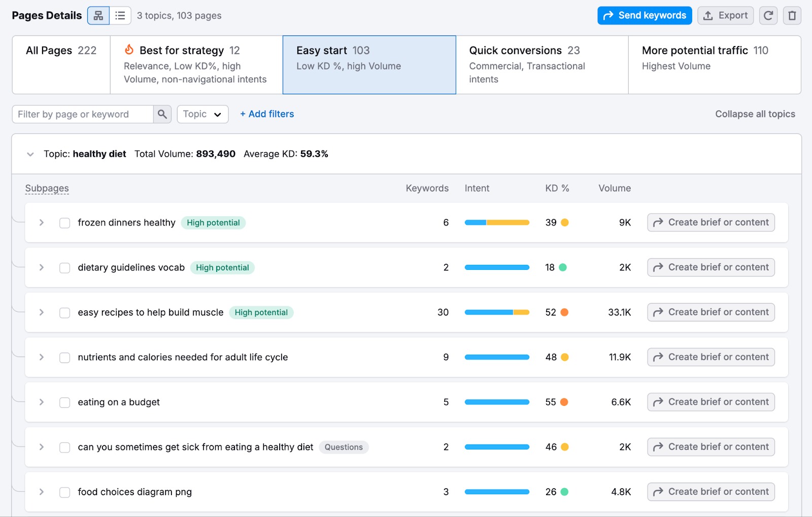The width and height of the screenshot is (812, 517).
Task: Click the KD % column header
Action: pyautogui.click(x=557, y=188)
